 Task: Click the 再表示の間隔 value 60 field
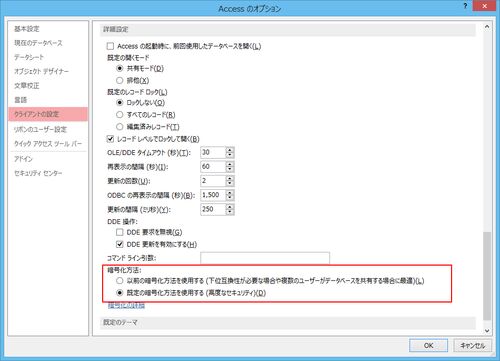(x=213, y=167)
